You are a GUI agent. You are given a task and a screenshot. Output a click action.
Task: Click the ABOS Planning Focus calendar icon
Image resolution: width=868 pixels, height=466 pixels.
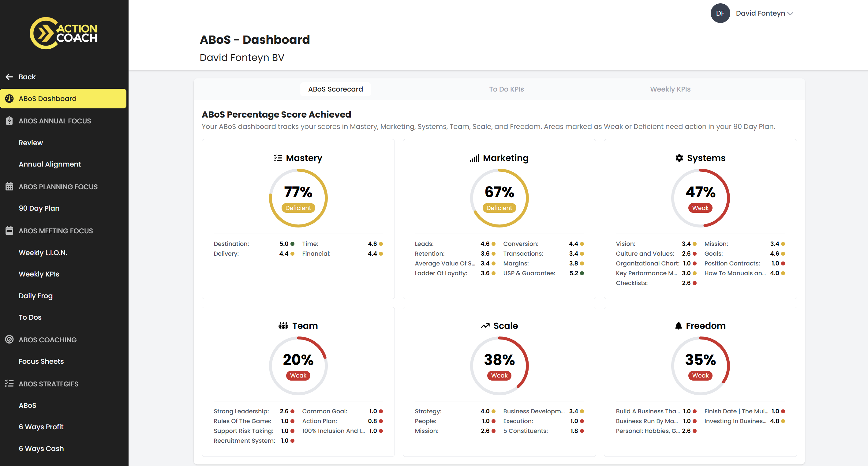pyautogui.click(x=9, y=186)
